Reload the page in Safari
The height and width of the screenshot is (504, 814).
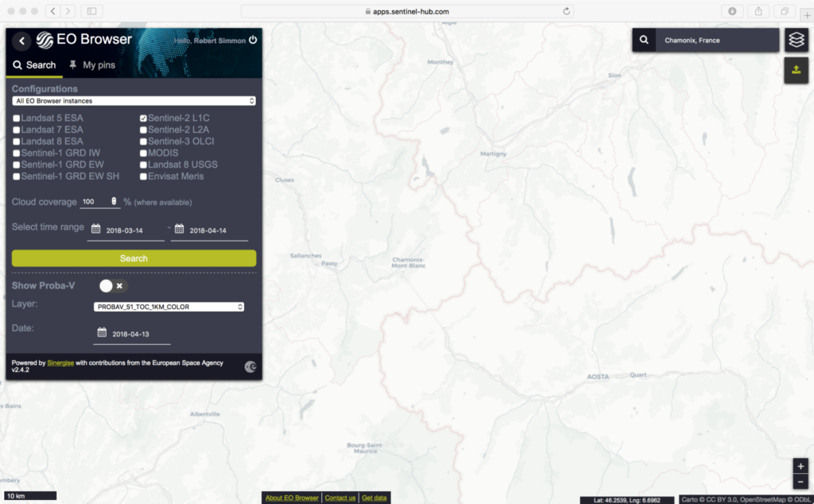[x=566, y=11]
